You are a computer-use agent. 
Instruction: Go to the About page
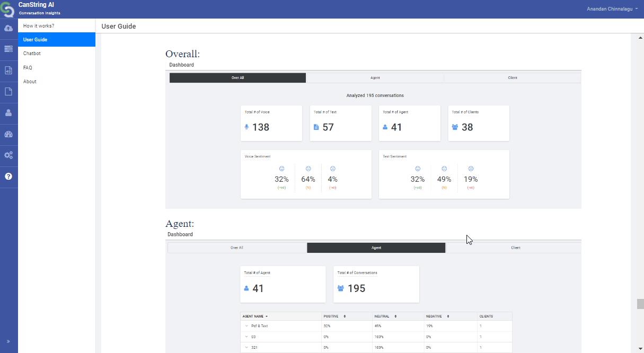30,82
